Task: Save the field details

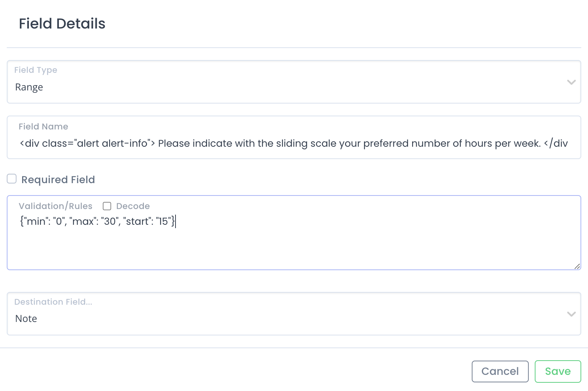Action: (x=558, y=371)
